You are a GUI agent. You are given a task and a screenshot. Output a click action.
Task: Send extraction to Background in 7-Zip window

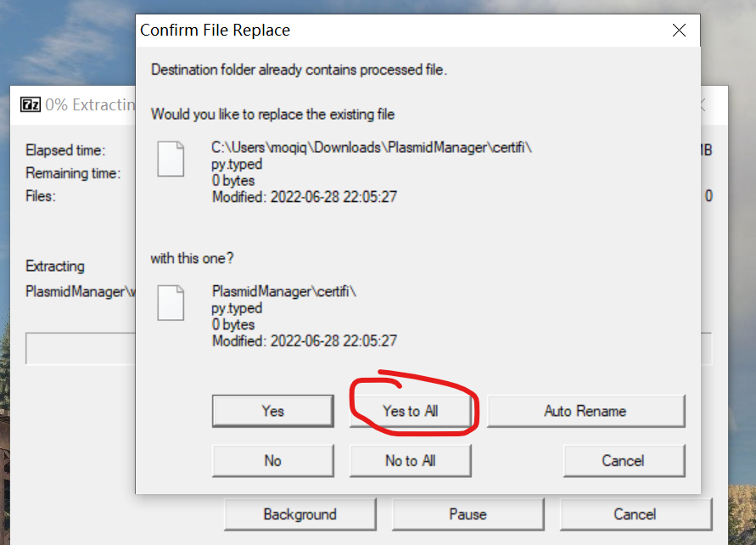coord(300,514)
